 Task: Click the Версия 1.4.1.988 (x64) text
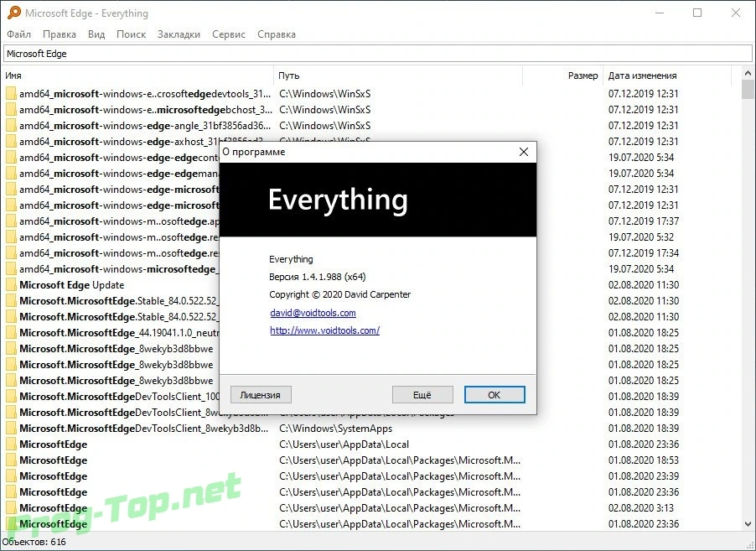click(x=318, y=277)
